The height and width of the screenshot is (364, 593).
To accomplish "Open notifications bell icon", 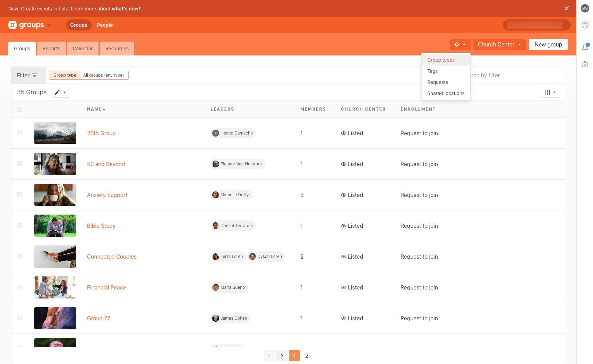I will 585,47.
